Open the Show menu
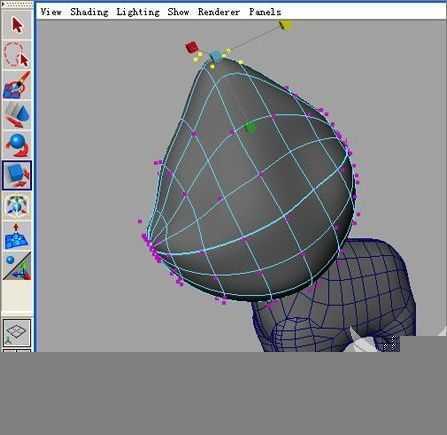447x435 pixels. click(x=178, y=12)
